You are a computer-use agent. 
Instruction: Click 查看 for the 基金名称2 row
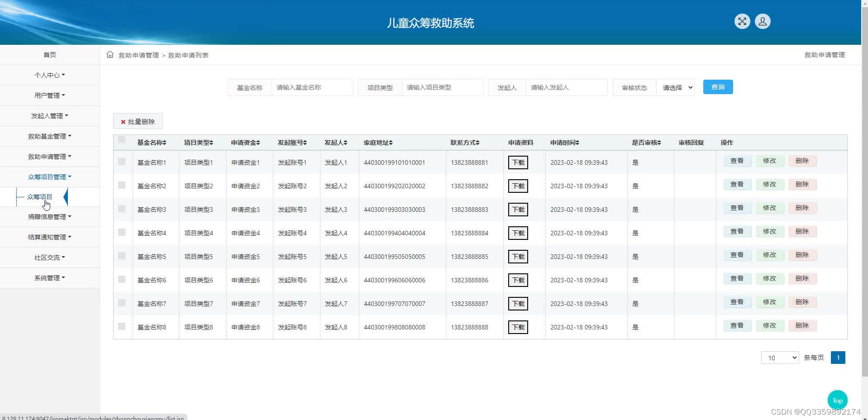737,184
